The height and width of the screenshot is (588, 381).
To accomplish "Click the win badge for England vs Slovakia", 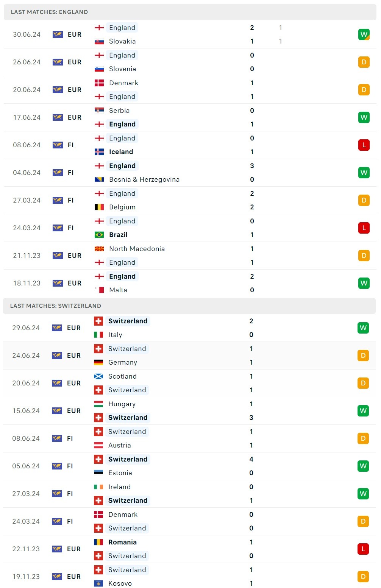I will 364,34.
